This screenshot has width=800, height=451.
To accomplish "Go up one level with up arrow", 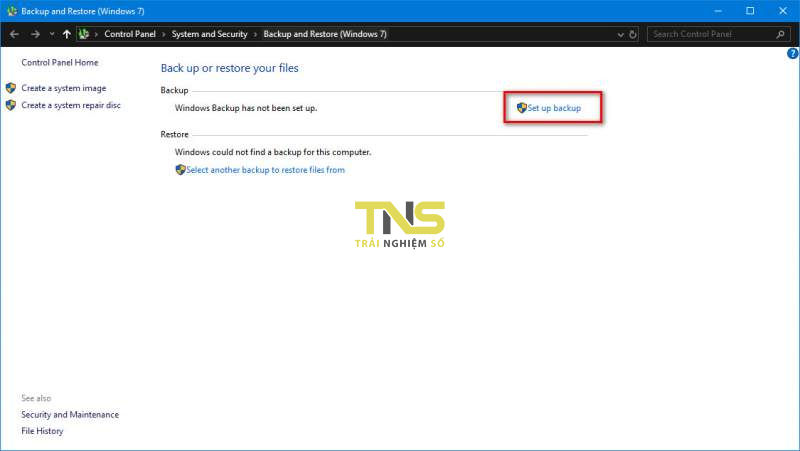I will coord(66,34).
